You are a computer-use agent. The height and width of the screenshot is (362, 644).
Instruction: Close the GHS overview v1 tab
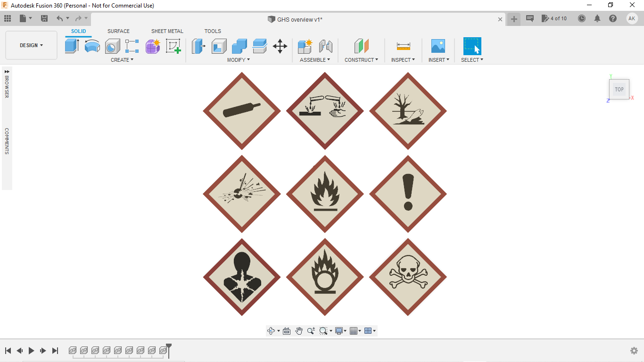tap(500, 19)
